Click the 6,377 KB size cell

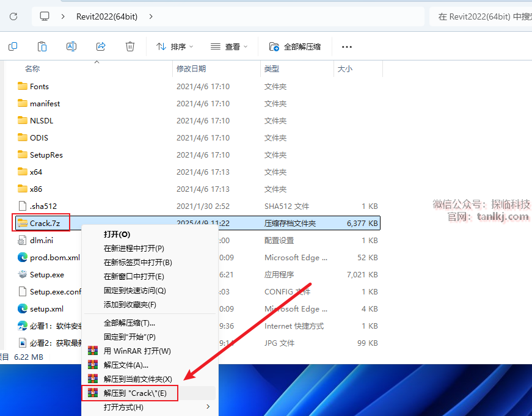(x=362, y=223)
